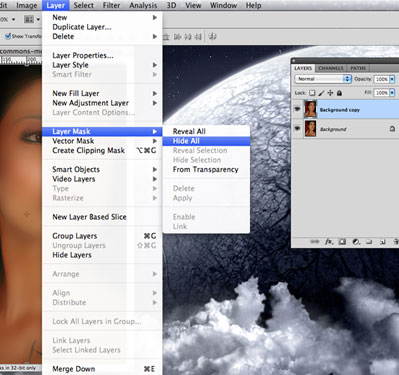Add a layer mask using panel icon
Screen dimensions: 399x375
pyautogui.click(x=342, y=242)
